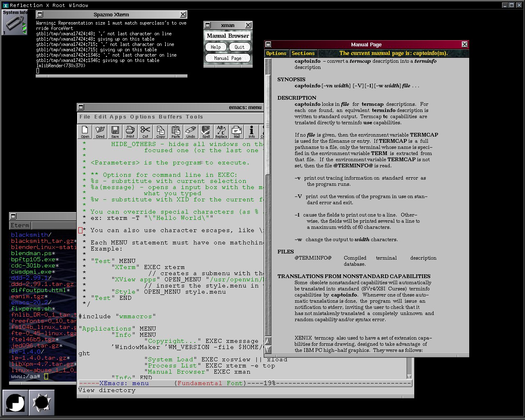The image size is (525, 420).
Task: Click '"Manual Browser" EXEC xman' line in emacs
Action: (197, 372)
